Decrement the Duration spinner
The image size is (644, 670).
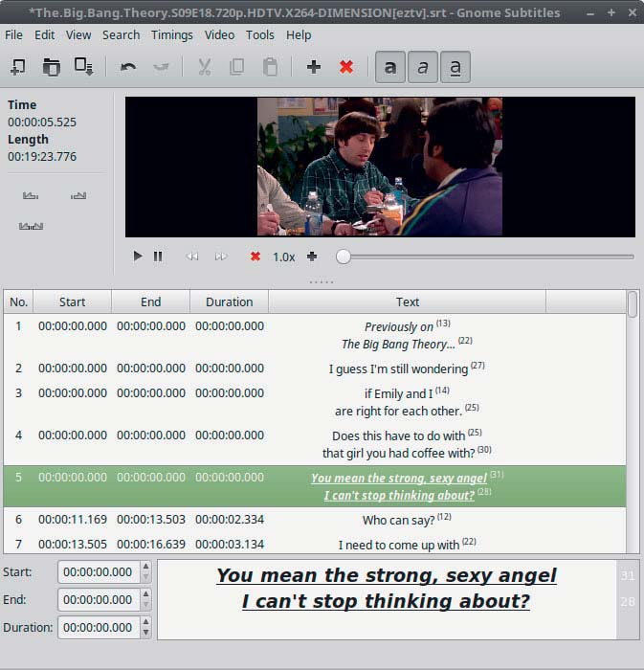(146, 634)
